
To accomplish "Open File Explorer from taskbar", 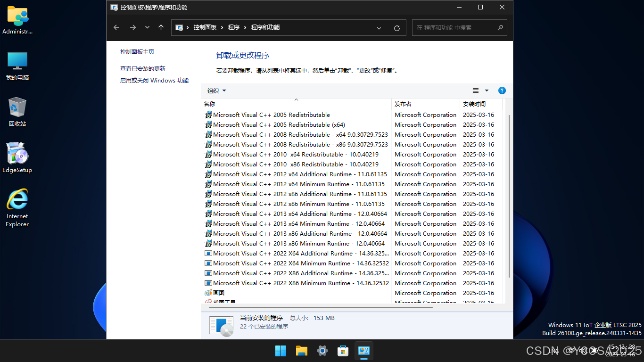I will point(302,351).
